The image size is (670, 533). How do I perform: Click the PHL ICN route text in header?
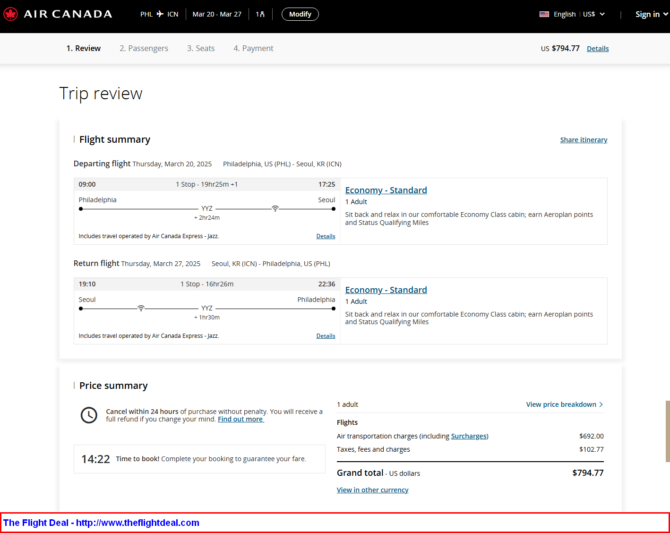point(159,14)
